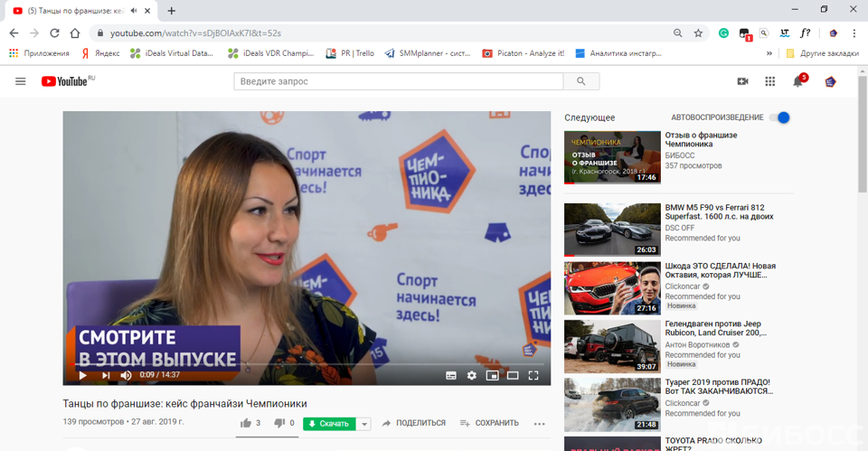This screenshot has height=451, width=868.
Task: Close the YouTube browser tab
Action: coord(147,11)
